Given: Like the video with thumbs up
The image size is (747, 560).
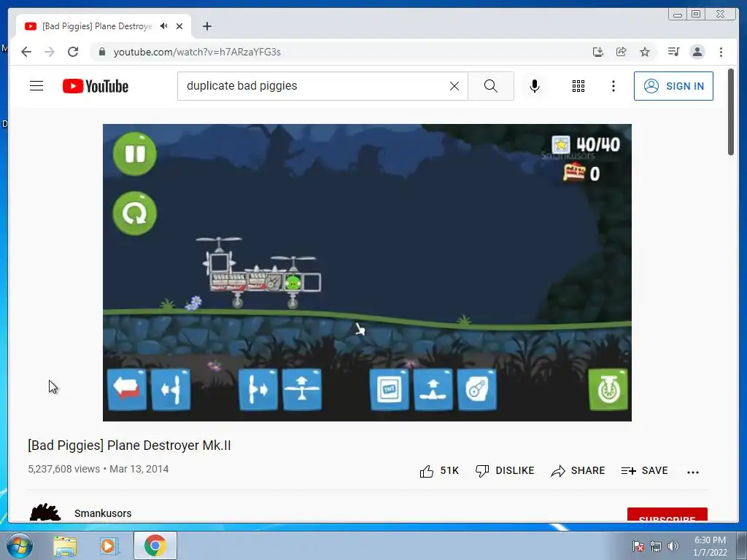Looking at the screenshot, I should (x=438, y=471).
